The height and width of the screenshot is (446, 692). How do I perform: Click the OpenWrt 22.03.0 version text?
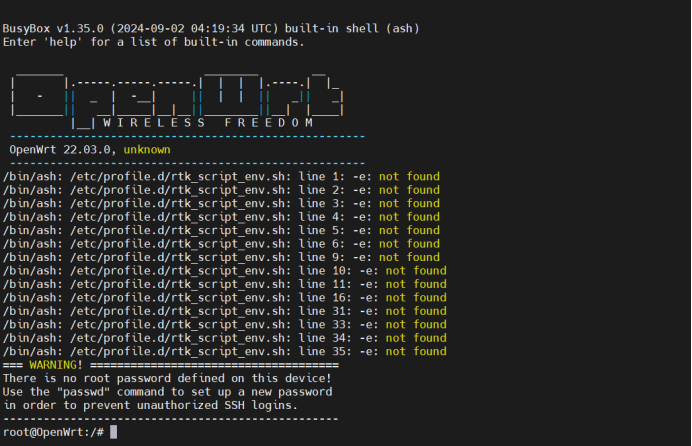(x=62, y=150)
